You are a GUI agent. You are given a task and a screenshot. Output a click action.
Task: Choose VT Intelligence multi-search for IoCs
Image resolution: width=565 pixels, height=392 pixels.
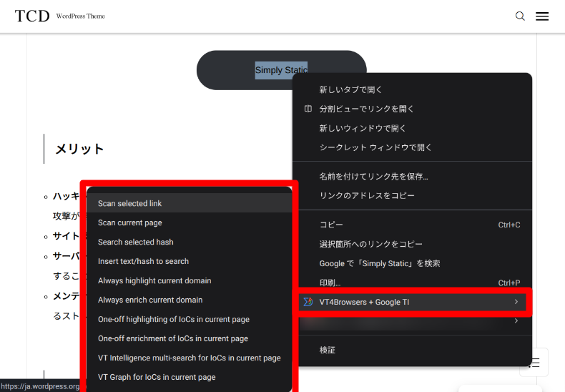190,358
